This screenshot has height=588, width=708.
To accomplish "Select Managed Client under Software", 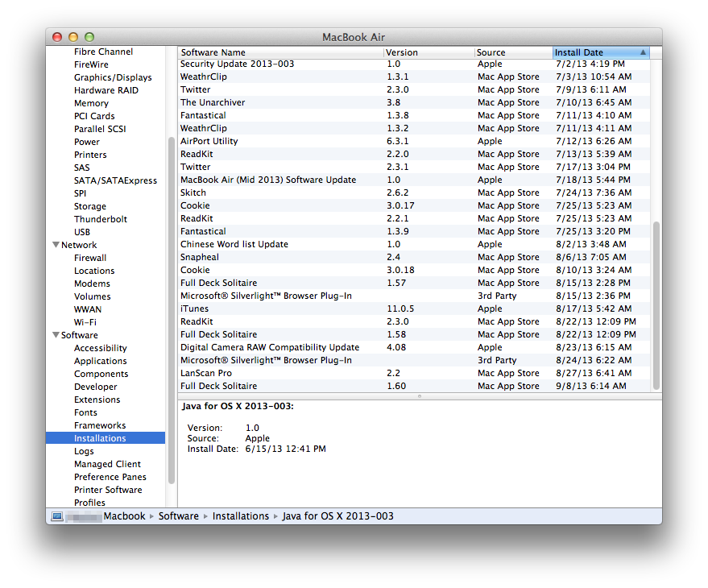I will coord(107,464).
